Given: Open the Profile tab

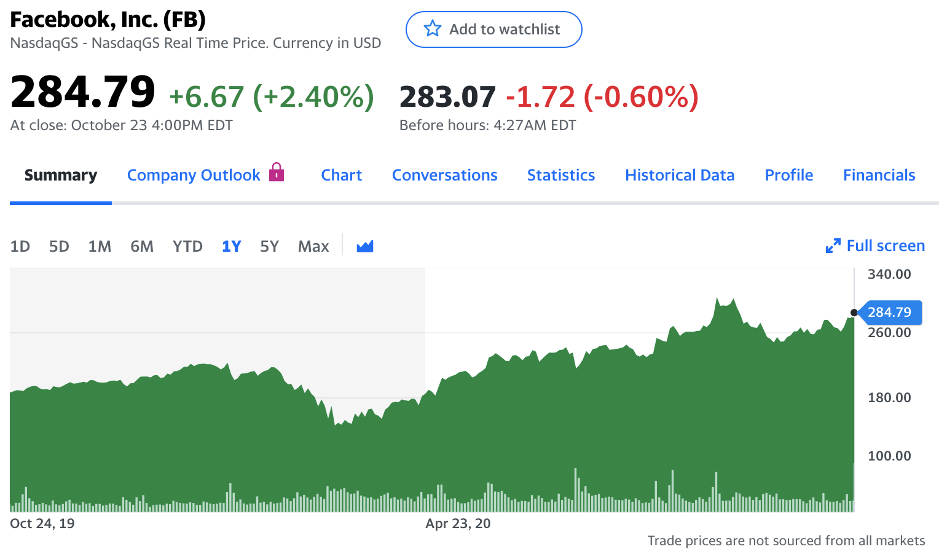Looking at the screenshot, I should [x=789, y=176].
